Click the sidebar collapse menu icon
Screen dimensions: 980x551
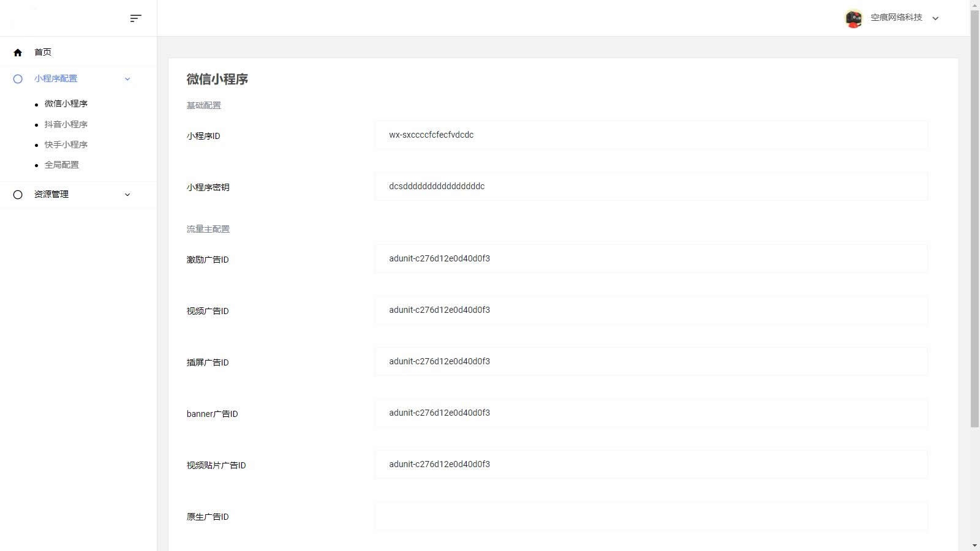pyautogui.click(x=136, y=18)
